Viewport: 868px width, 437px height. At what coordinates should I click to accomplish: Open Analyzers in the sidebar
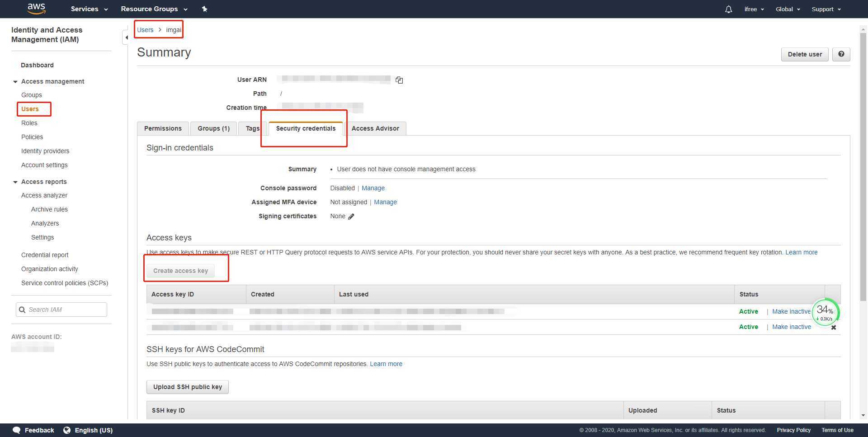(45, 223)
